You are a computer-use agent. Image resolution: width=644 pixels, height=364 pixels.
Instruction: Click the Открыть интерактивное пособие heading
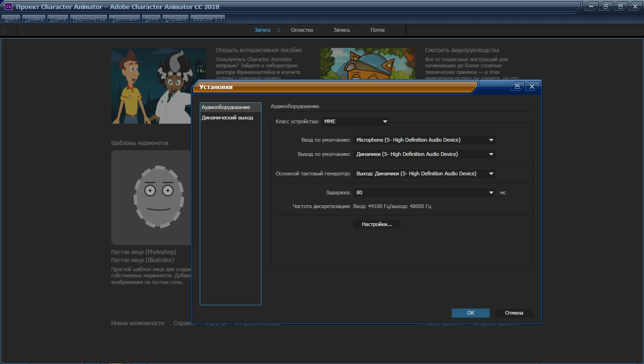259,50
